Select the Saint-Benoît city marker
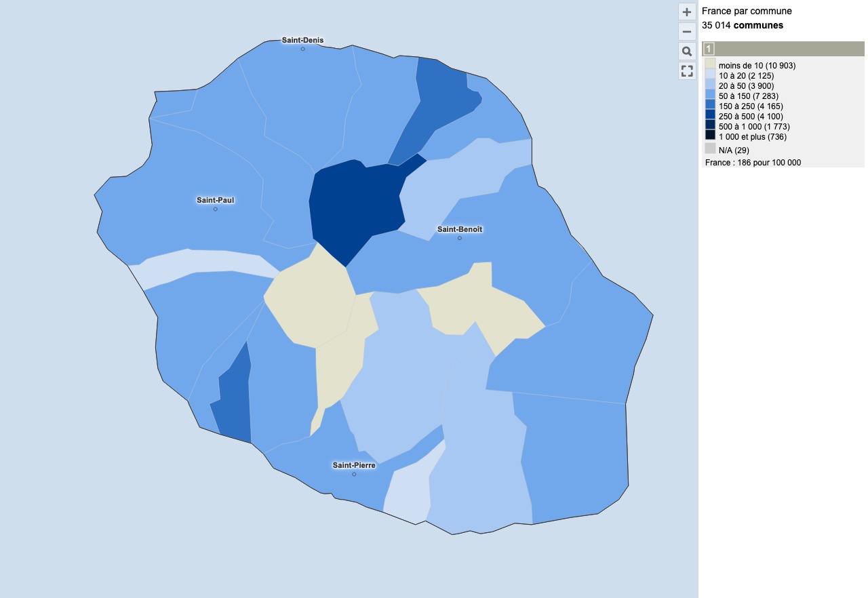This screenshot has height=598, width=868. pyautogui.click(x=460, y=238)
